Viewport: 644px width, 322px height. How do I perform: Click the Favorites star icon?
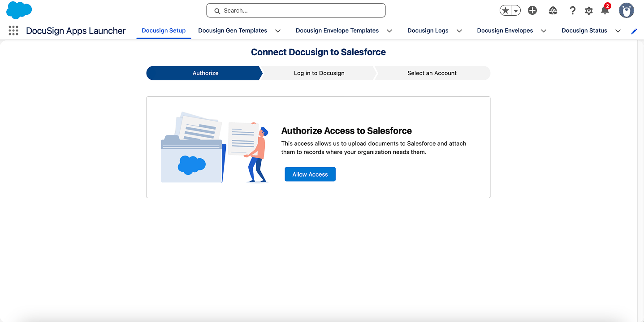tap(506, 11)
